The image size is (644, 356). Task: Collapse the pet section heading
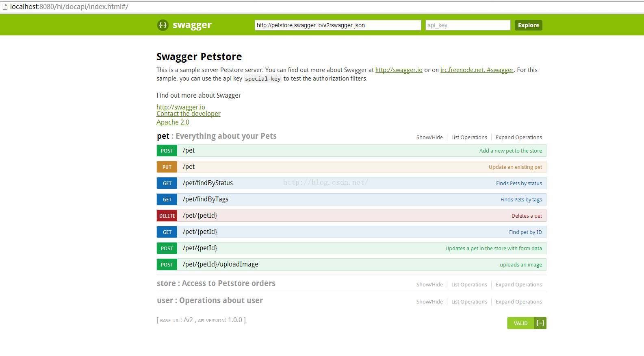(217, 136)
